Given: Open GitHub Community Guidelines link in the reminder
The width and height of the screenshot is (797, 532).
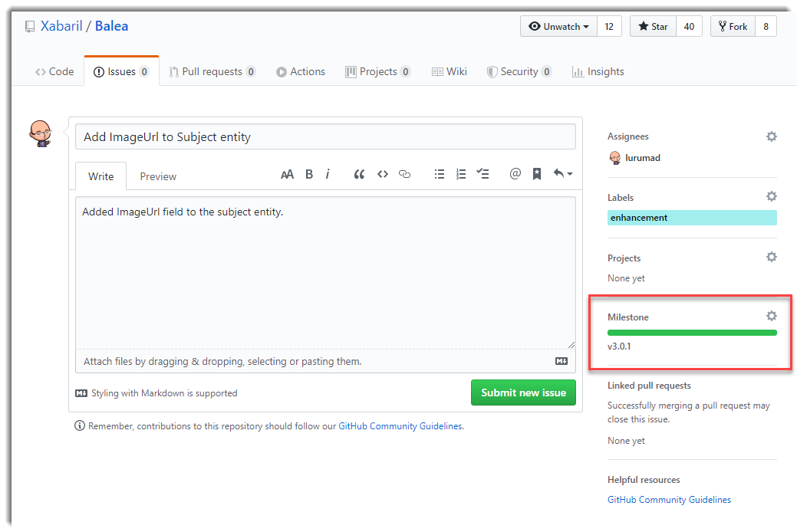Looking at the screenshot, I should point(400,425).
